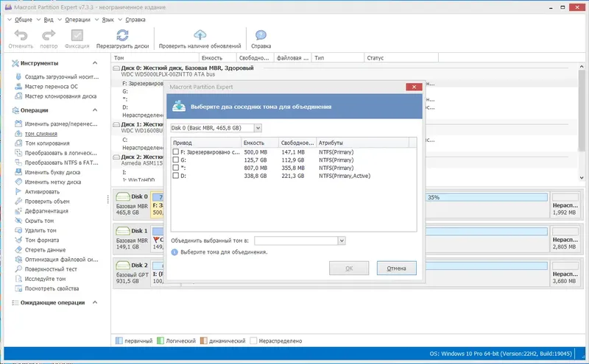Open the Вид menu
The height and width of the screenshot is (364, 589).
tap(49, 20)
